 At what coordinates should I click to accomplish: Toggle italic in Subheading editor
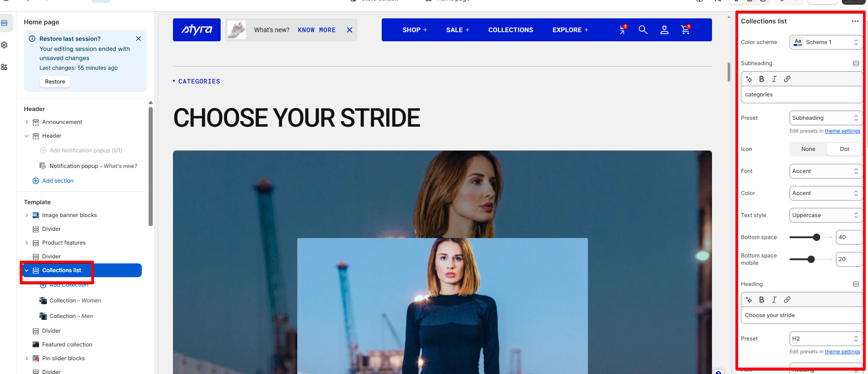coord(774,79)
